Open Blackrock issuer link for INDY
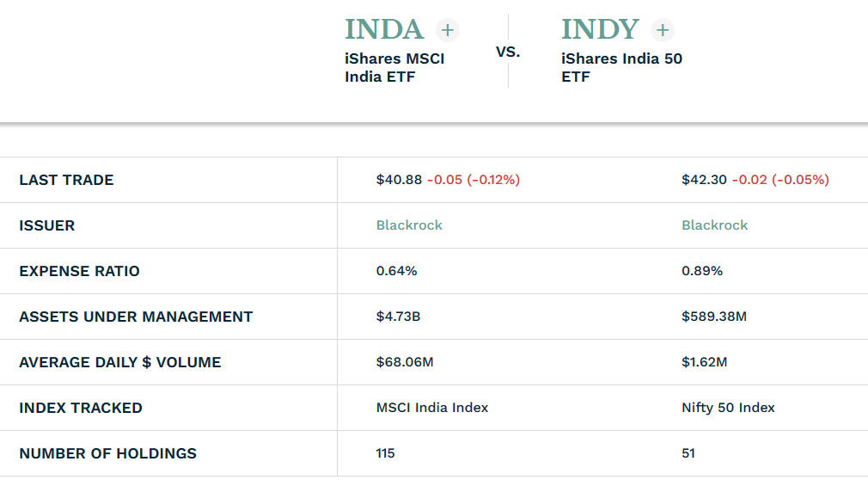Image resolution: width=868 pixels, height=486 pixels. click(x=715, y=225)
